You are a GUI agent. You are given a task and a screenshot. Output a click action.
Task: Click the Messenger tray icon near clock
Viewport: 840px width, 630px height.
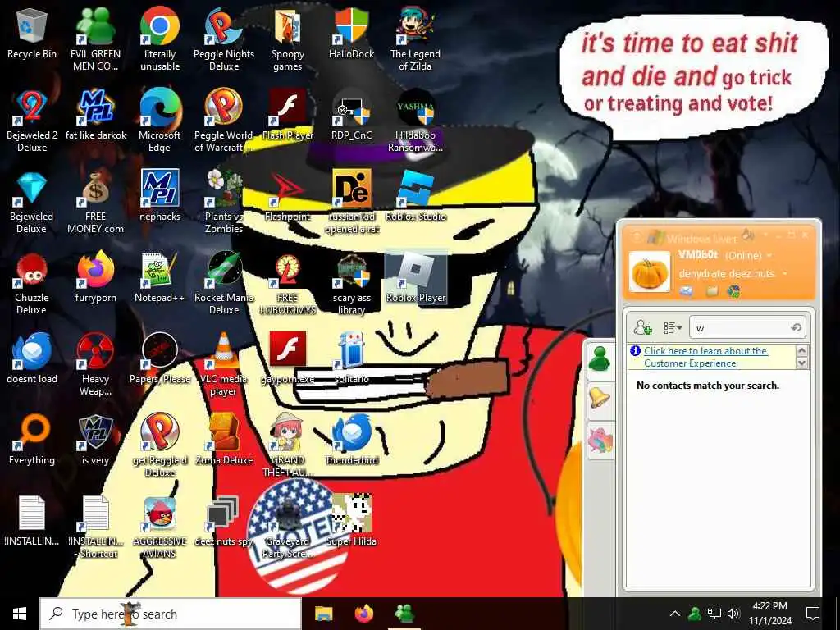click(x=695, y=614)
